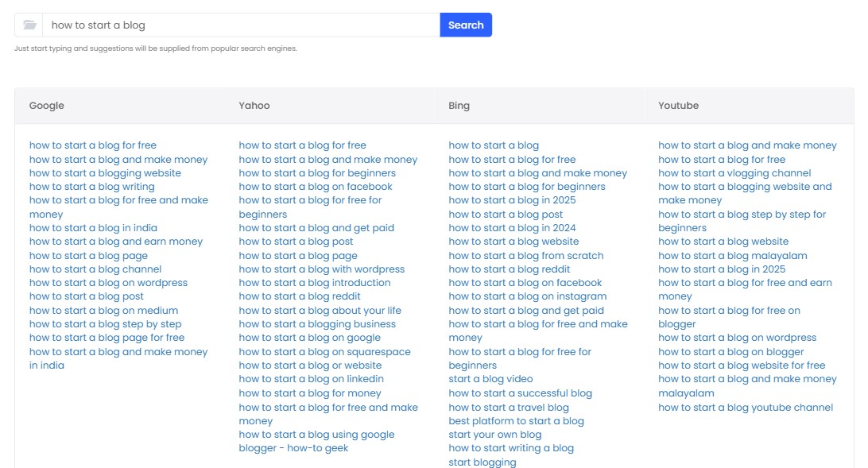
Task: Open Yahoo suggestion 'how to start a blog about your life'
Action: pyautogui.click(x=320, y=311)
